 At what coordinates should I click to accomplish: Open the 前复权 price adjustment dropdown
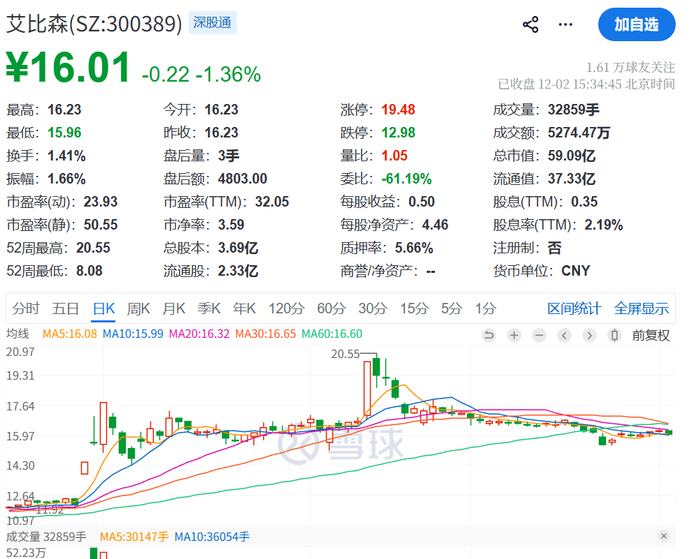click(651, 335)
